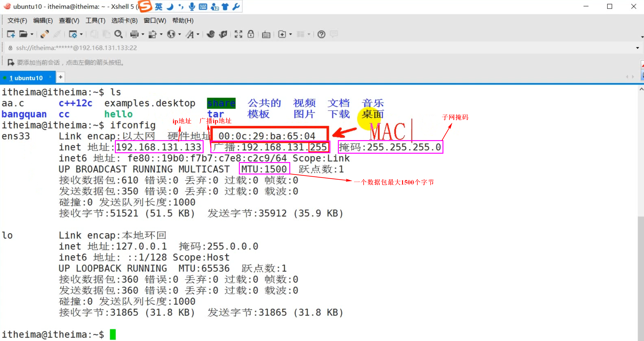Click the new tab plus button
Viewport: 644px width, 341px height.
pyautogui.click(x=60, y=77)
